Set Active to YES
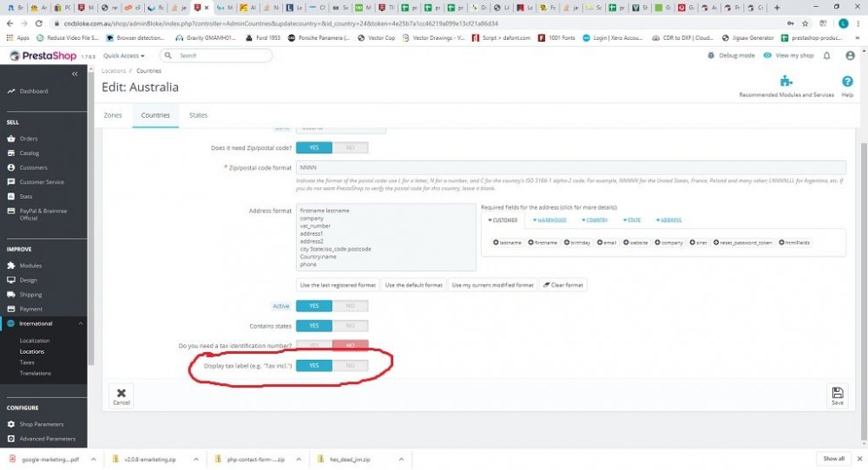 tap(314, 306)
